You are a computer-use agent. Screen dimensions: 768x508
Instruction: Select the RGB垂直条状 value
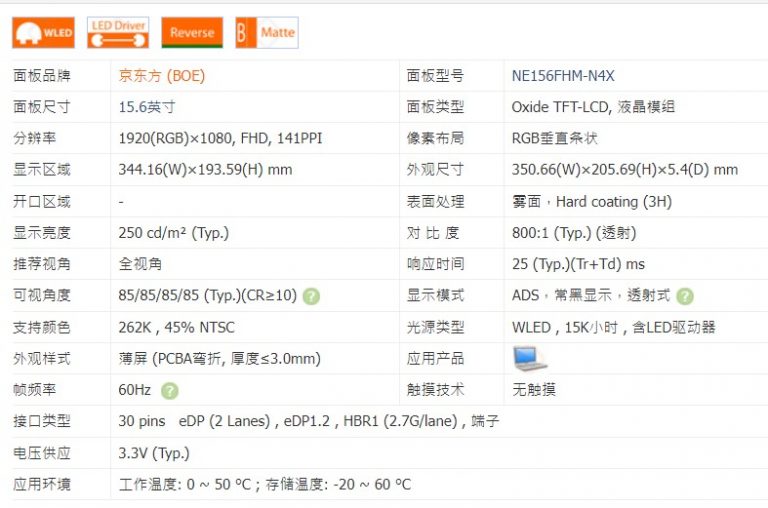point(554,139)
